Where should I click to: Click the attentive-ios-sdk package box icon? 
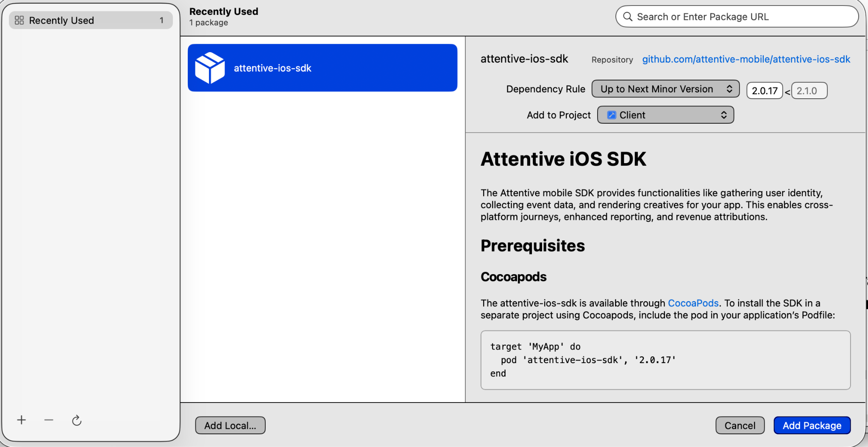pos(210,68)
